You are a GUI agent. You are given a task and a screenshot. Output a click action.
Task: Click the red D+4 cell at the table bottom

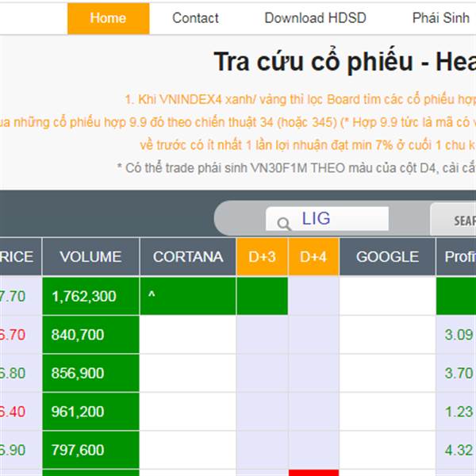coord(313,473)
